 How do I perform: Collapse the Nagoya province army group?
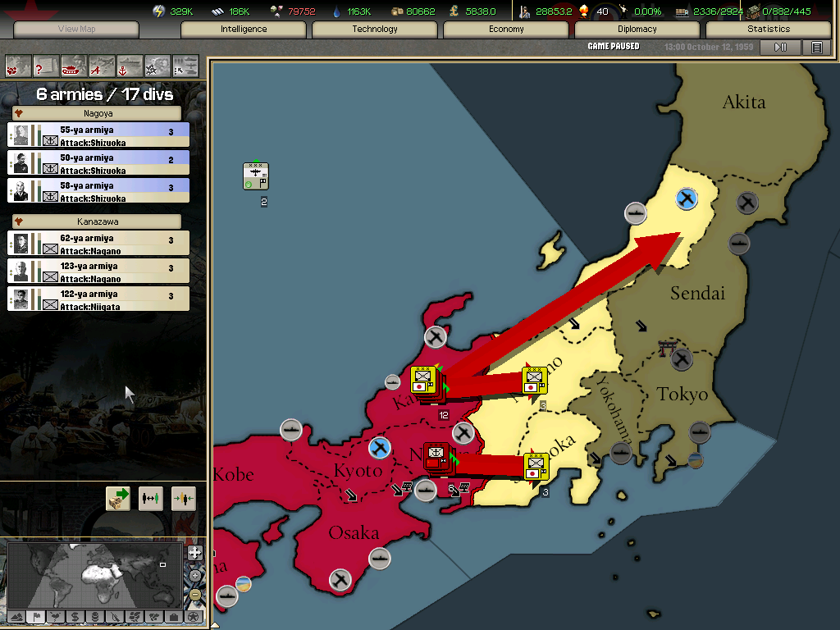[x=18, y=113]
